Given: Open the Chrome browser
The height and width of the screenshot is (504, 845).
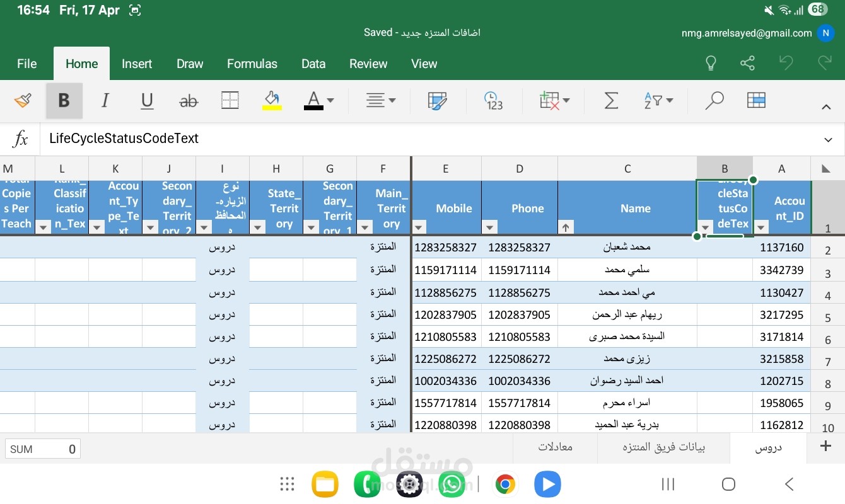Looking at the screenshot, I should 505,484.
